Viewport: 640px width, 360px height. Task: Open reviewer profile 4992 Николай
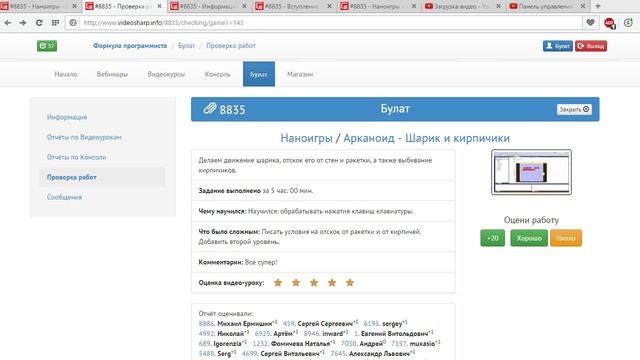224,333
